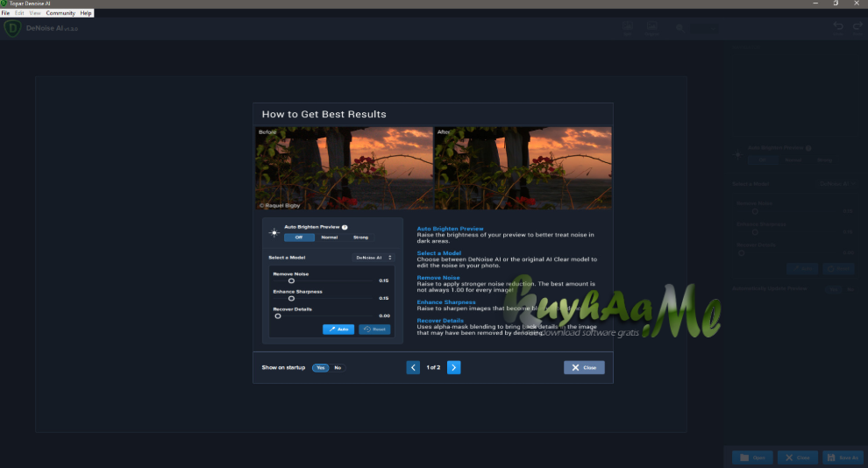868x468 pixels.
Task: Click the Open folder button in main window
Action: click(752, 457)
